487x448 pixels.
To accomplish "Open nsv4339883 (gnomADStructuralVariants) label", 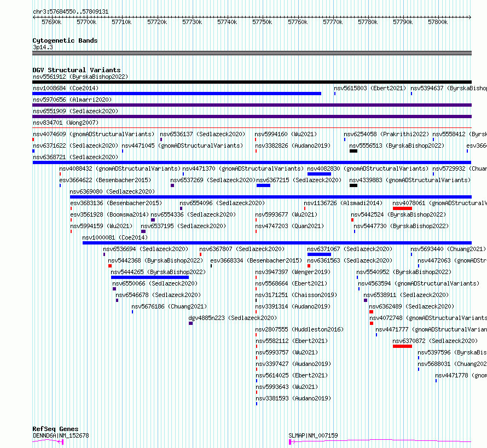I will coord(410,180).
